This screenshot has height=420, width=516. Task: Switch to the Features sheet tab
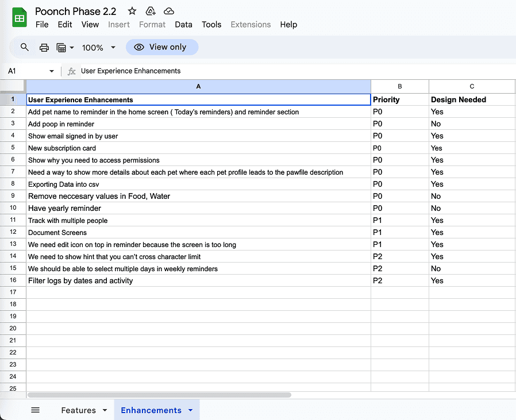tap(78, 410)
